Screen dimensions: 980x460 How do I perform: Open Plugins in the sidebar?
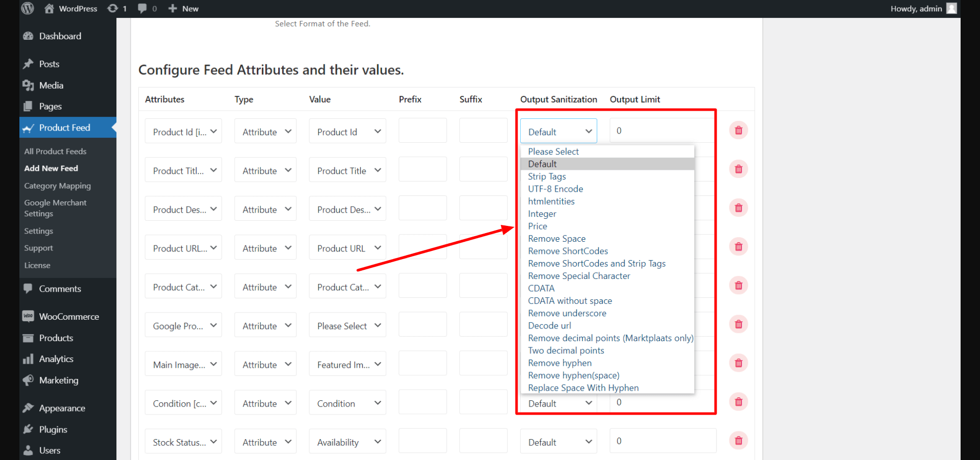pos(68,430)
